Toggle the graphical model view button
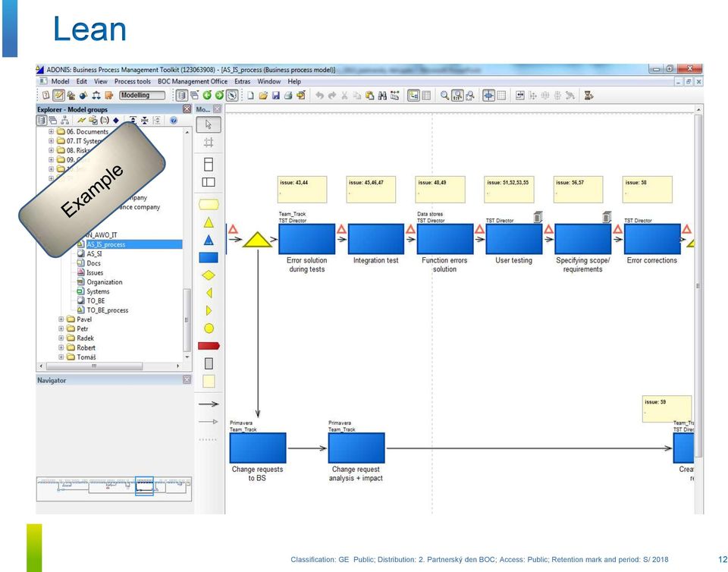Screen dimensions: 728x572 coord(413,96)
